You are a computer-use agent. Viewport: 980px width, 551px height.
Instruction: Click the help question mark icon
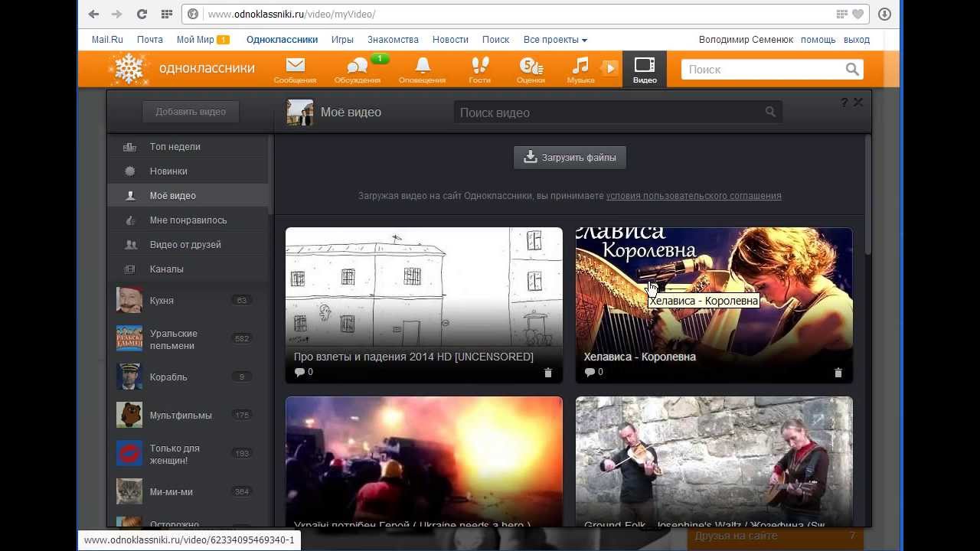click(844, 103)
